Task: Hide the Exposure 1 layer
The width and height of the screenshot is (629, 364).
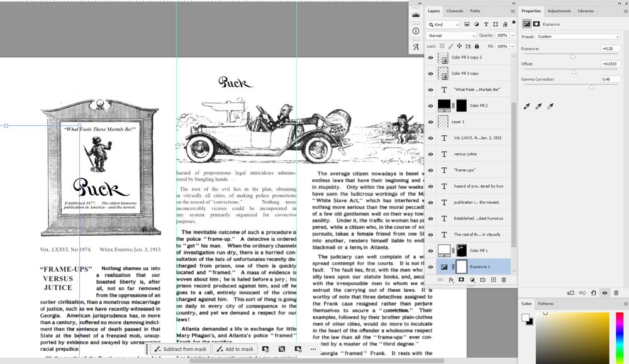Action: [x=431, y=267]
